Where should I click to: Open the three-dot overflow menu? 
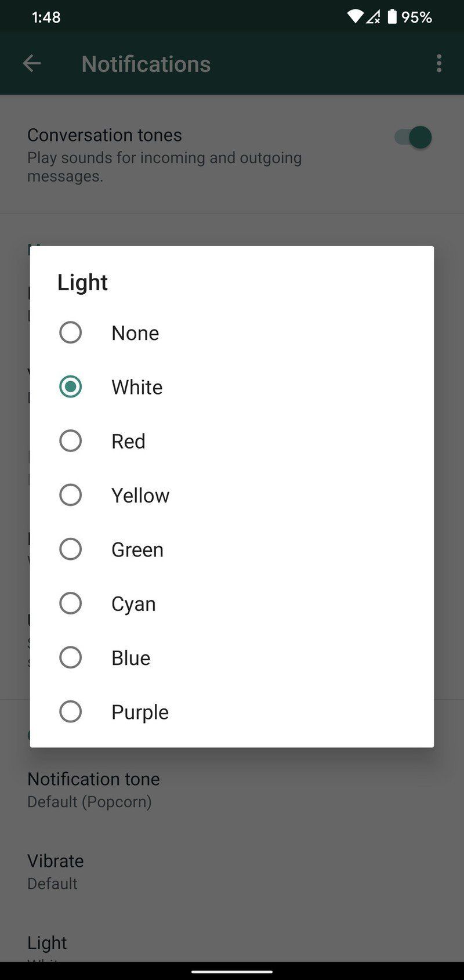[x=439, y=63]
